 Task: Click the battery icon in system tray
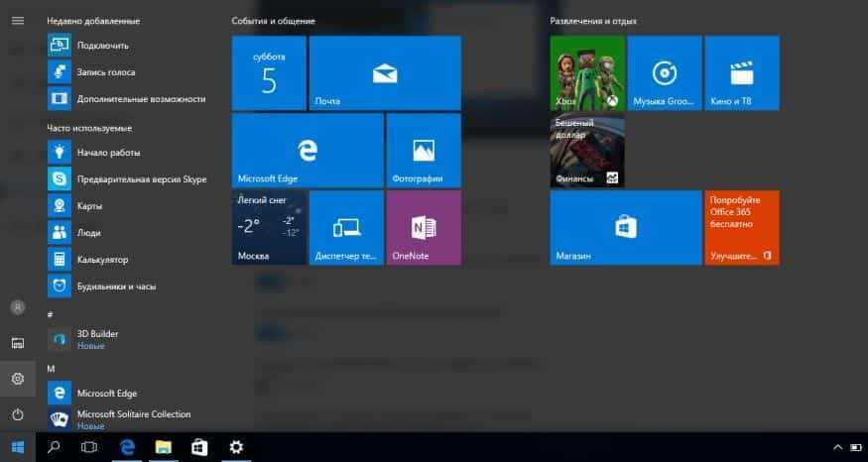tap(856, 447)
